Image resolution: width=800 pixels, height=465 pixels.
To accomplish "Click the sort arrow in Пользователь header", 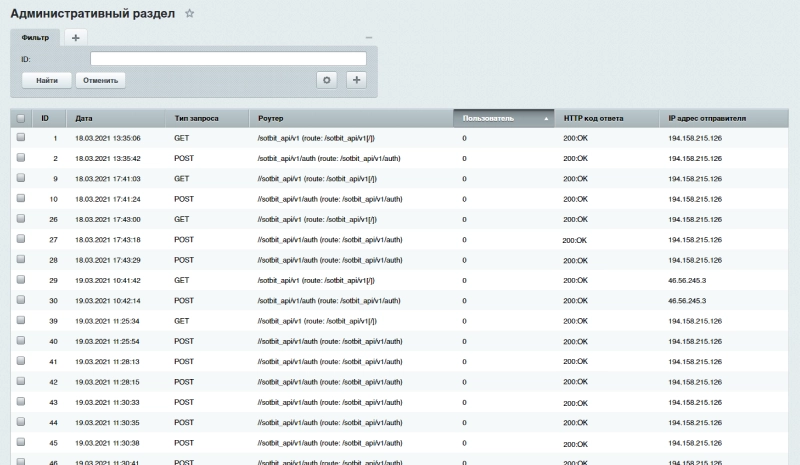I will coord(546,118).
